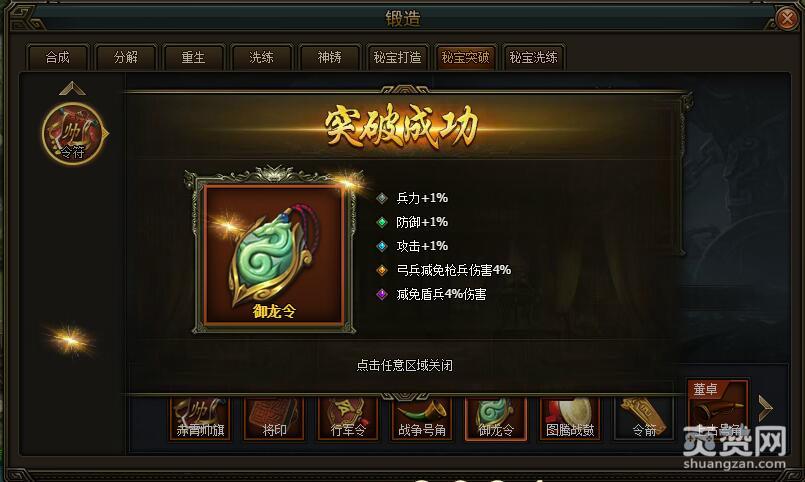This screenshot has width=805, height=482.
Task: Pick the 战争号角 horn icon
Action: (x=421, y=418)
